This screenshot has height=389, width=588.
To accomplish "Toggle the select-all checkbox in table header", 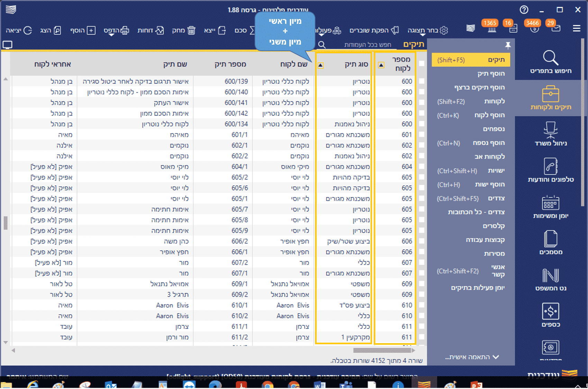I will pos(421,64).
